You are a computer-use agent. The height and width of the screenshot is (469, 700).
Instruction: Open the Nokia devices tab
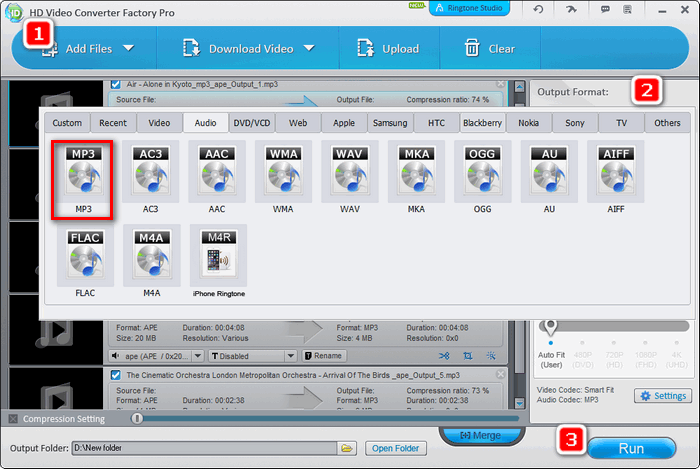[529, 123]
